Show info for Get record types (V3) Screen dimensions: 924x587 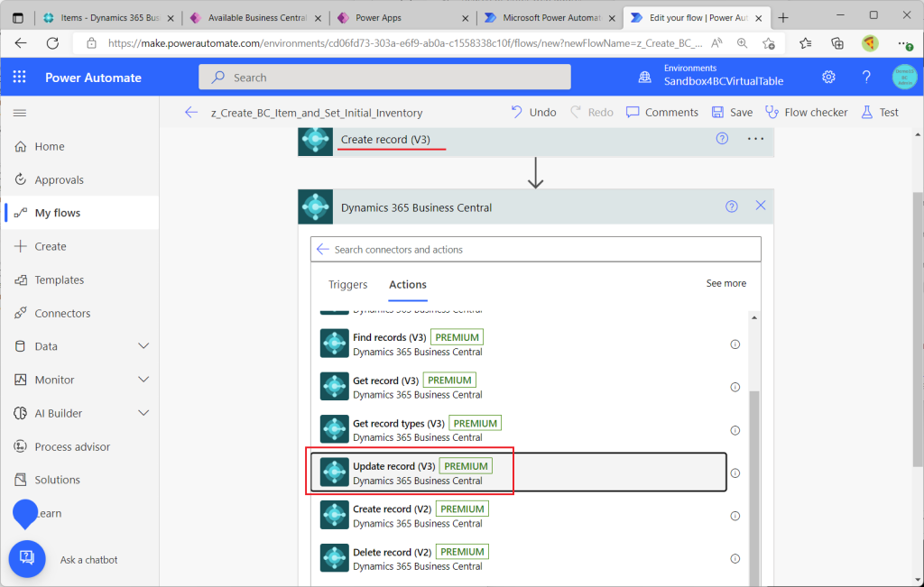pyautogui.click(x=735, y=430)
